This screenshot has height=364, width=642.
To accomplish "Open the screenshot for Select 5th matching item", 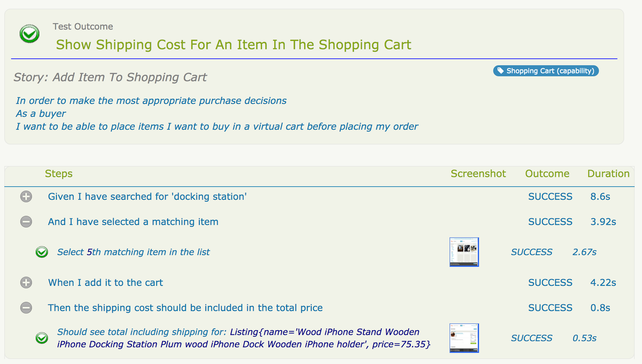I will pos(464,252).
